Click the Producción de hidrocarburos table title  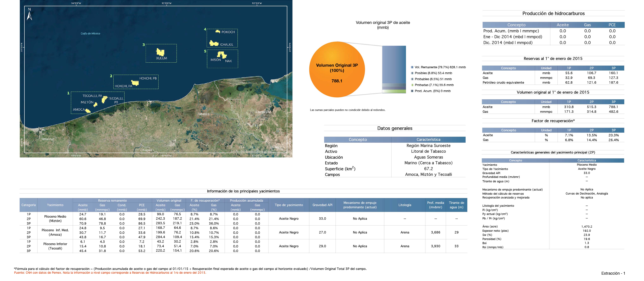coord(553,13)
